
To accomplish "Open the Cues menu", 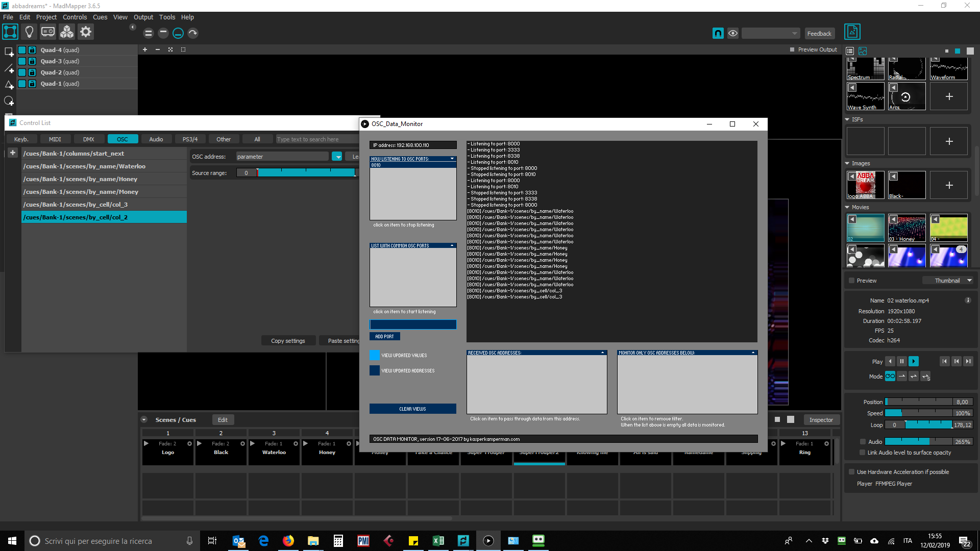I will coord(100,17).
